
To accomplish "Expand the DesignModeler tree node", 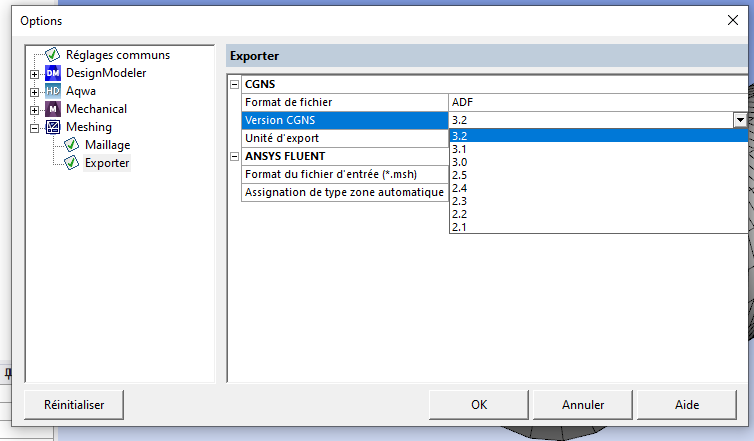I will click(x=35, y=74).
